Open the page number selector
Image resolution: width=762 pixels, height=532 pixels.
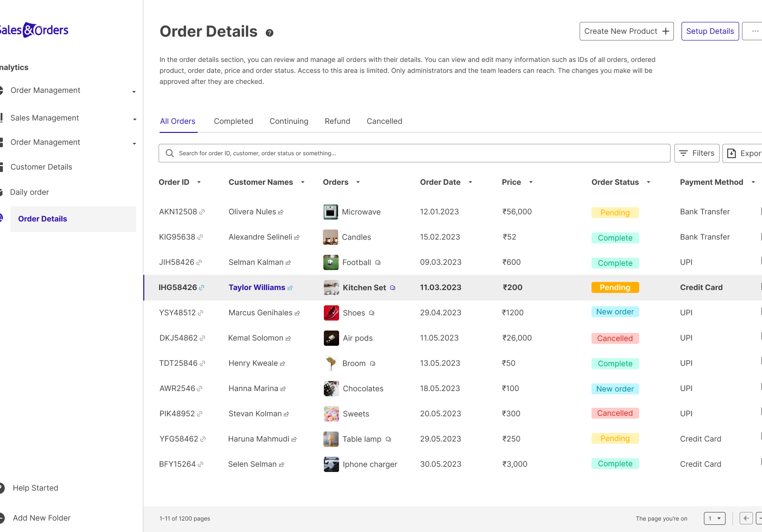click(x=714, y=518)
